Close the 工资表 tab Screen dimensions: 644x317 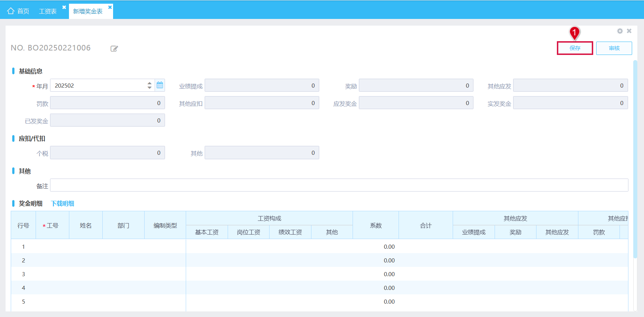[x=64, y=7]
